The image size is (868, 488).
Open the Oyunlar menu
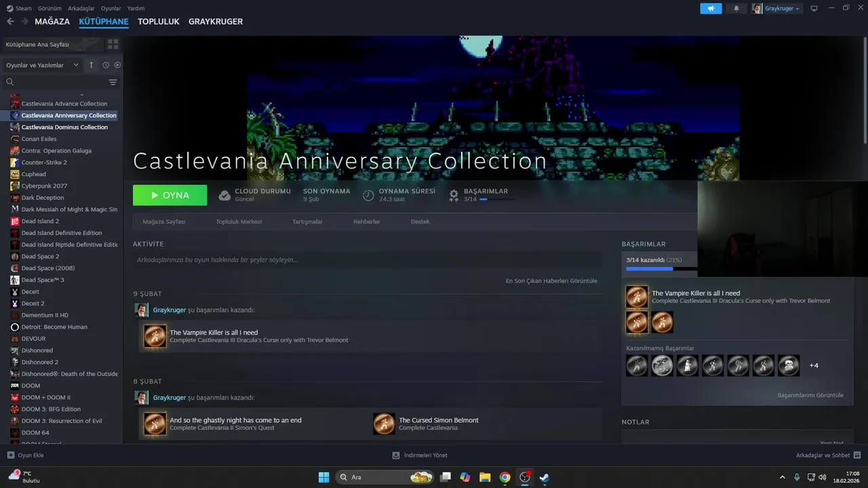[111, 8]
